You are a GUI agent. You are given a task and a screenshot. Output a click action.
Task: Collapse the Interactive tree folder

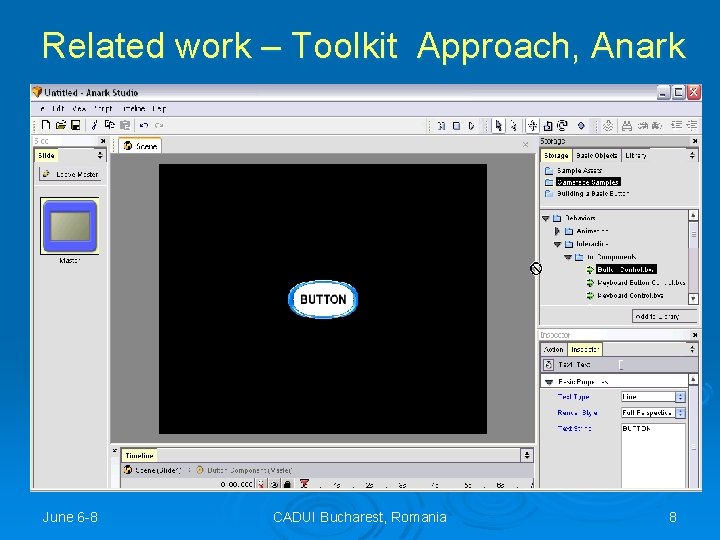557,244
